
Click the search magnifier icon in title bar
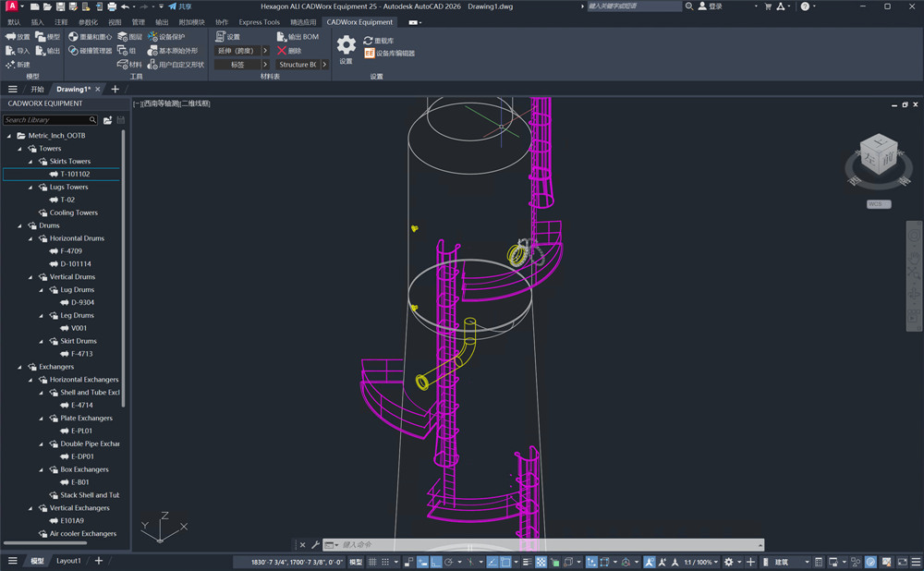click(x=689, y=6)
